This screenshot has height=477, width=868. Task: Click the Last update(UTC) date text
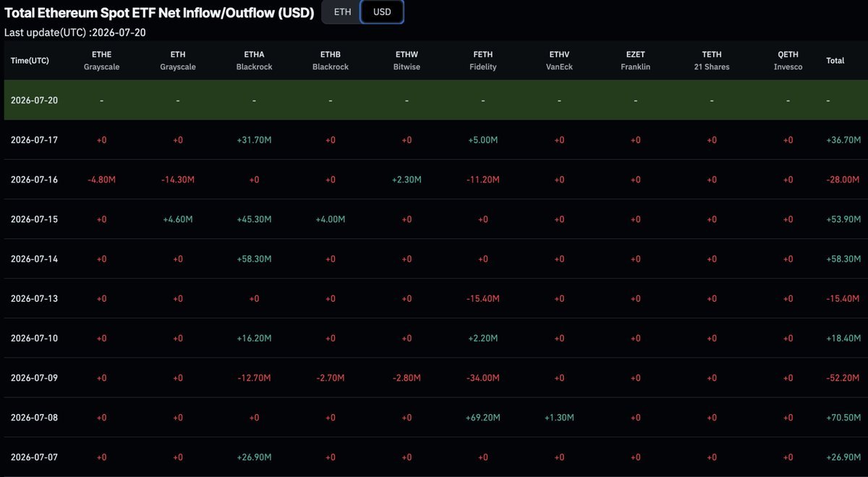75,33
